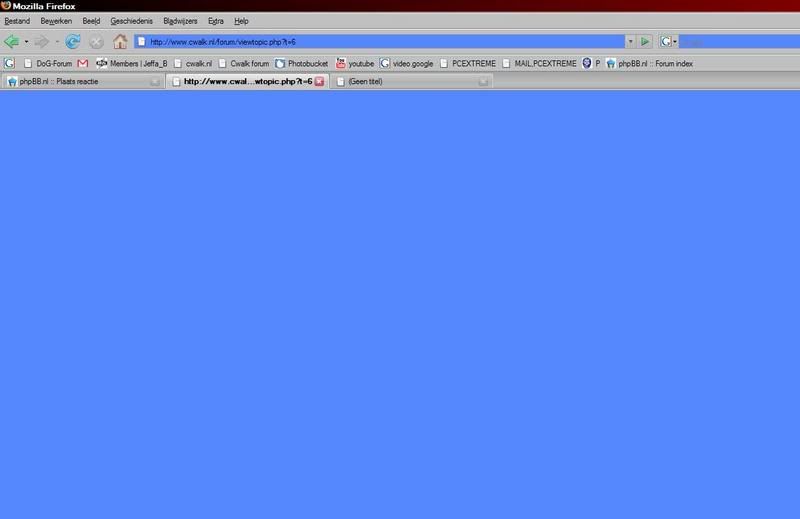
Task: Open the video.google bookmark
Action: pos(407,63)
